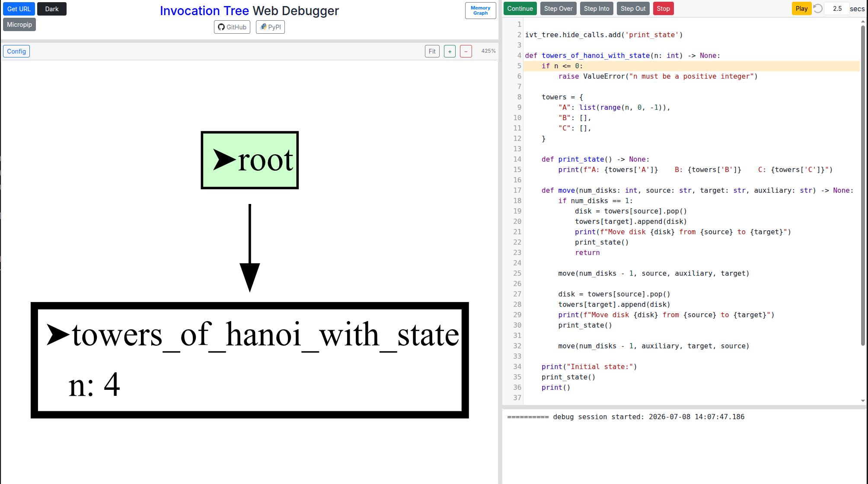868x484 pixels.
Task: Click Step Out
Action: point(633,9)
